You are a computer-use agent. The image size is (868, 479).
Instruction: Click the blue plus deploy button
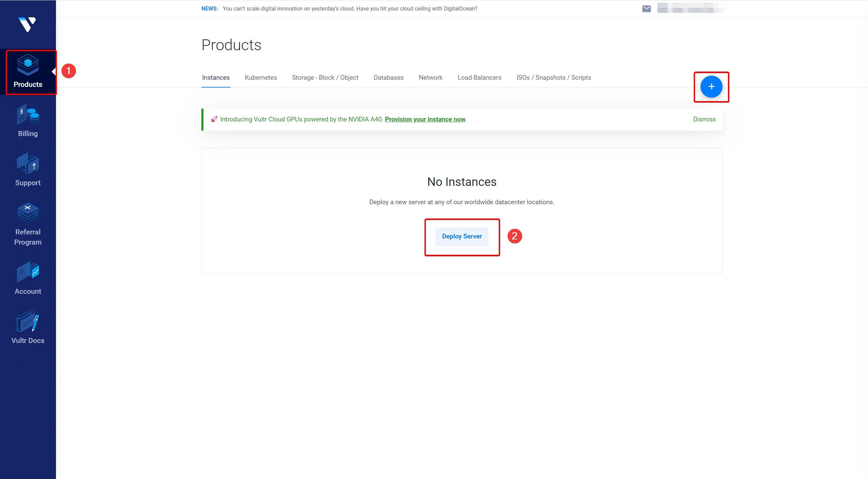[x=711, y=87]
